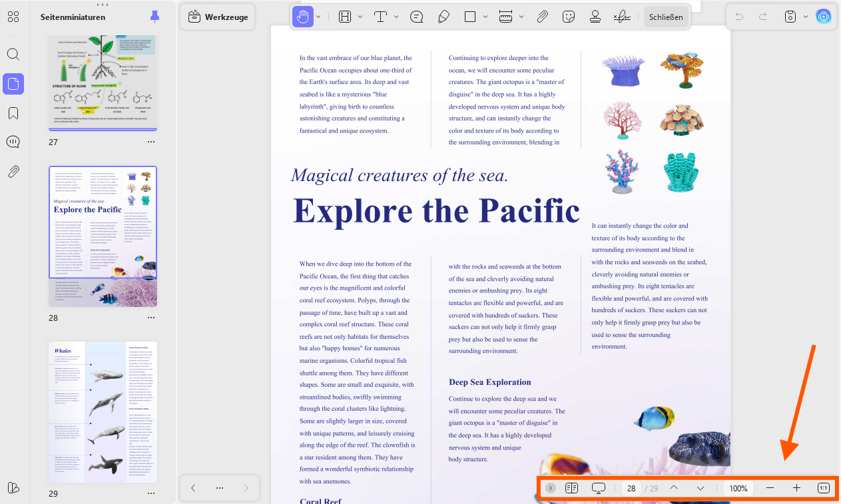
Task: Open the UPDF AI assistant icon
Action: click(x=824, y=17)
